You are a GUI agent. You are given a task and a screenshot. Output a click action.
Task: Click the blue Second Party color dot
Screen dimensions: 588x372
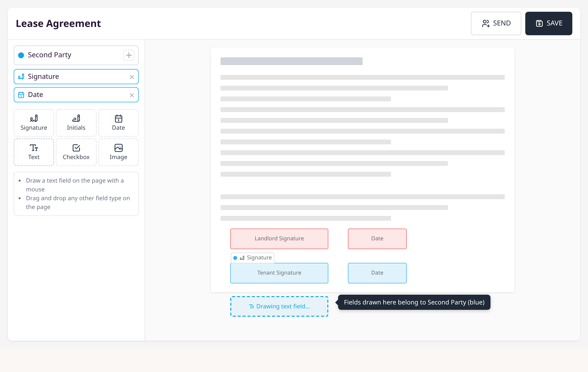(21, 55)
